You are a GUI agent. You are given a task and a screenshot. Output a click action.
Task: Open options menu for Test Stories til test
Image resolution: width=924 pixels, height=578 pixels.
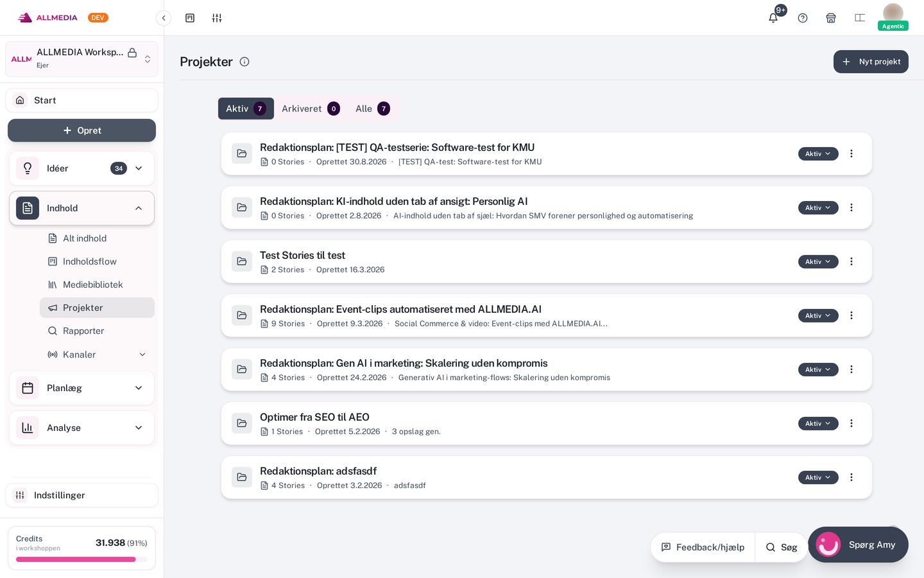[851, 261]
